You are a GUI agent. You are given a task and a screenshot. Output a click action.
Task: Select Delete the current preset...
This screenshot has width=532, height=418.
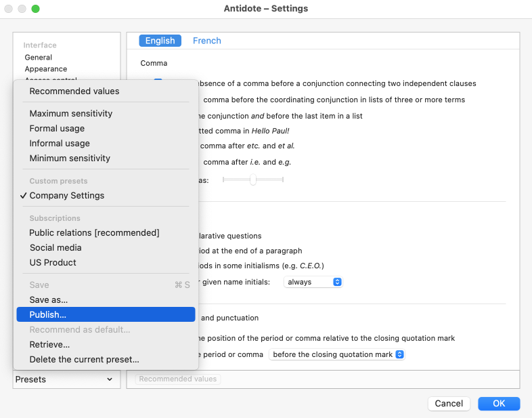coord(85,359)
